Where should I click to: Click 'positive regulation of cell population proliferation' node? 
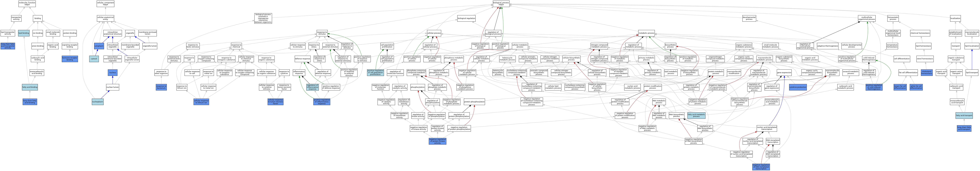coord(376,73)
